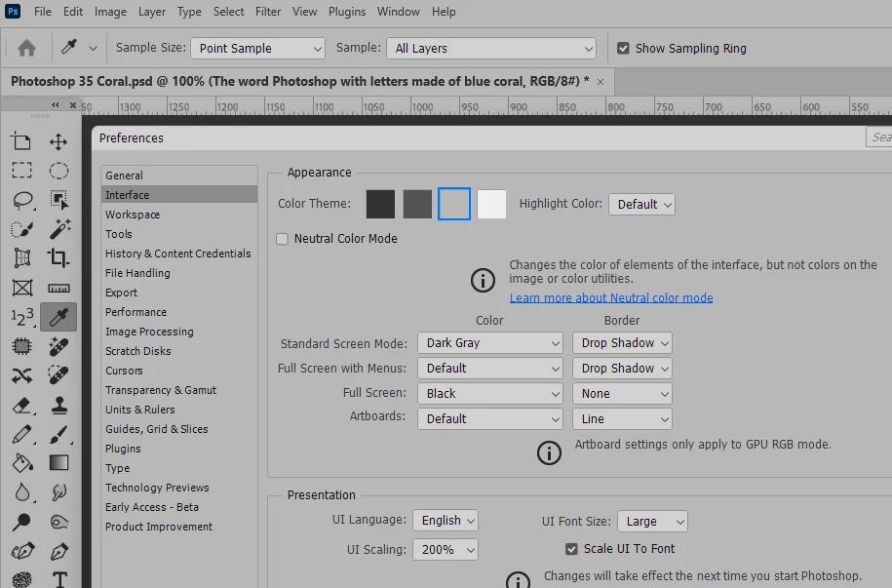Open the UI Language dropdown
The height and width of the screenshot is (588, 892).
[446, 521]
